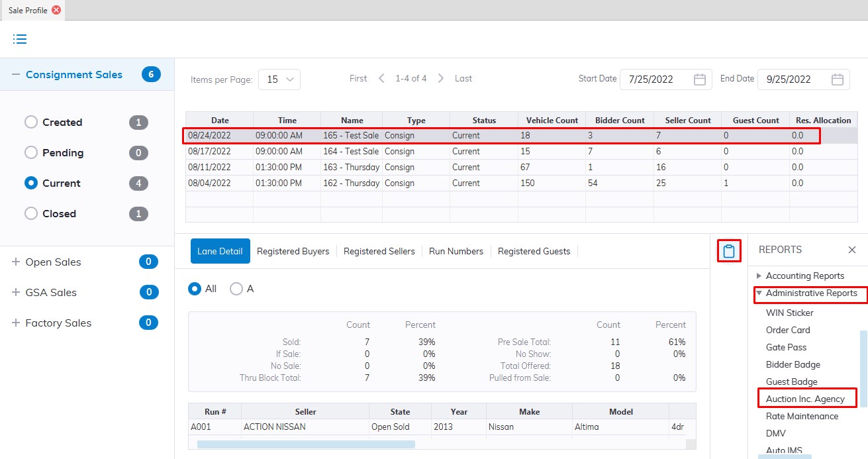868x459 pixels.
Task: Select the Closed radio button
Action: 31,214
